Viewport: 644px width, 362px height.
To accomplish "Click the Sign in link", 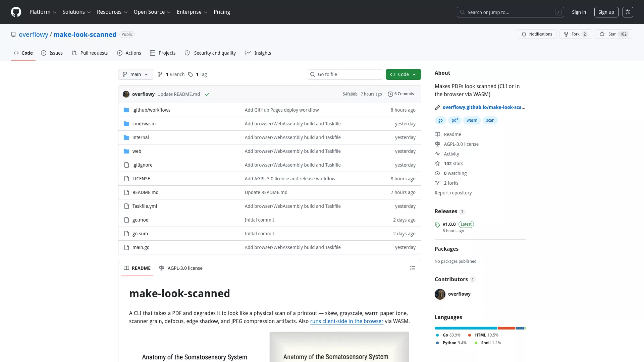I will click(579, 12).
